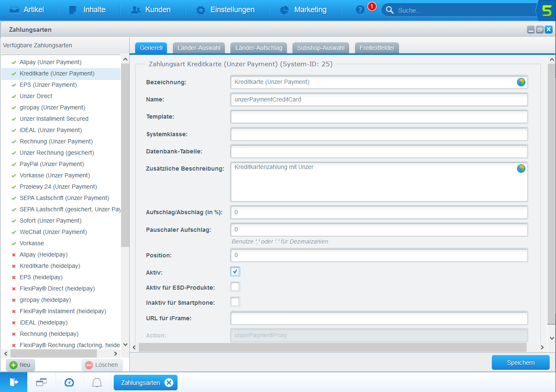Image resolution: width=556 pixels, height=392 pixels.
Task: Select Unzer Installment Secured in list
Action: (61, 119)
